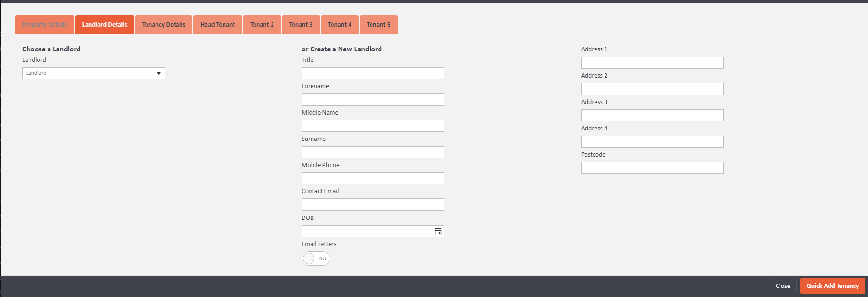868x297 pixels.
Task: Go to the Head Tenant tab
Action: pos(217,25)
